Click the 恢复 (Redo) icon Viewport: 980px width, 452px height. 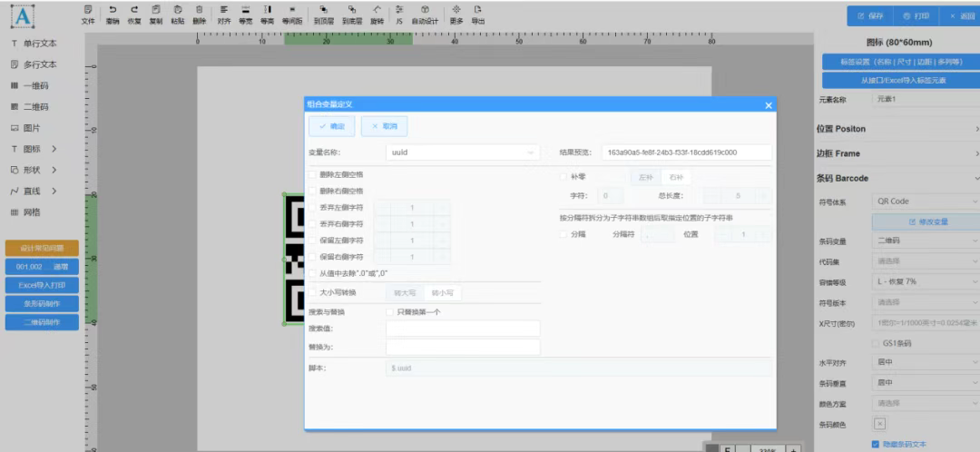[x=134, y=15]
